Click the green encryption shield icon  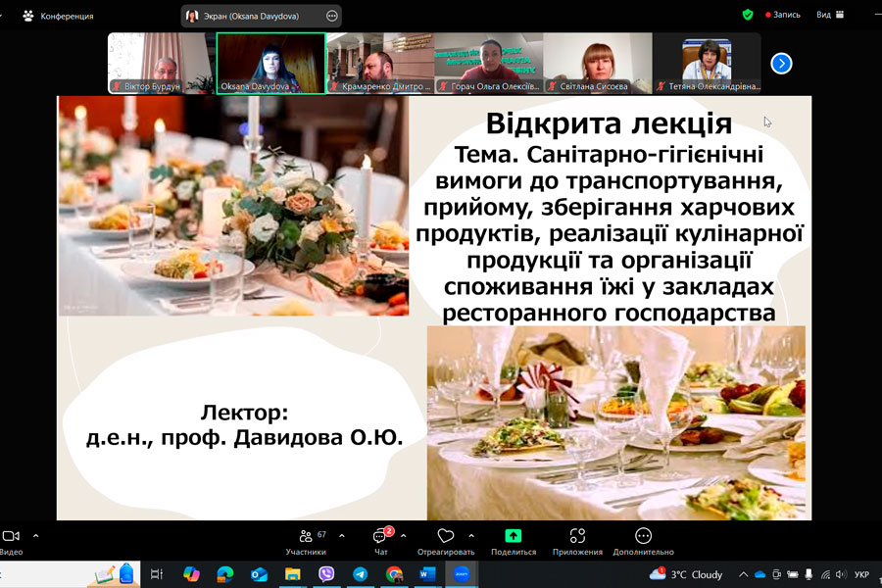coord(747,15)
